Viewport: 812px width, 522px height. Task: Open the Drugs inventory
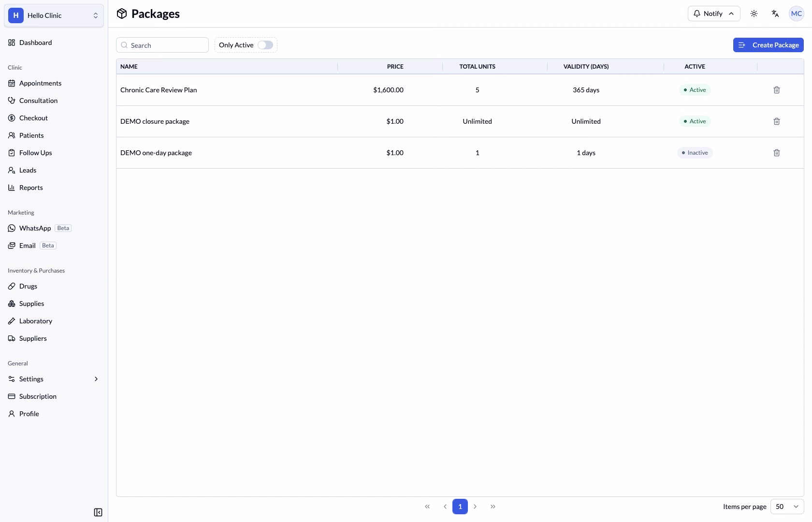pos(54,286)
